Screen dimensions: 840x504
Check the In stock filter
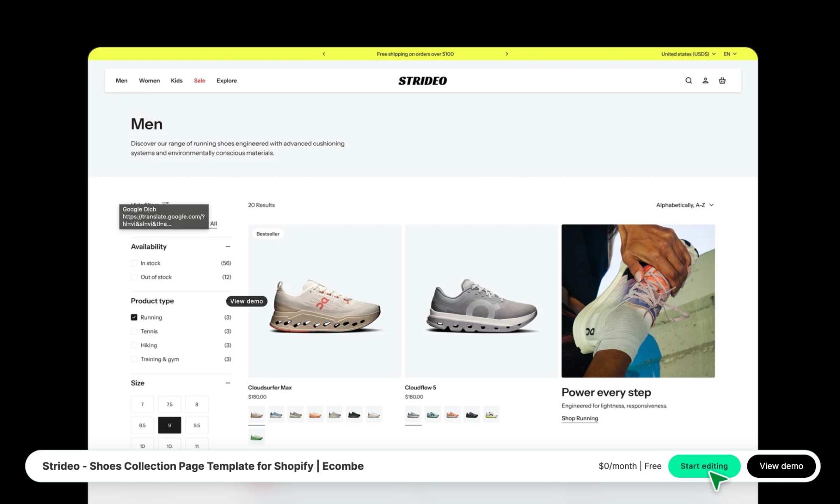pos(134,263)
